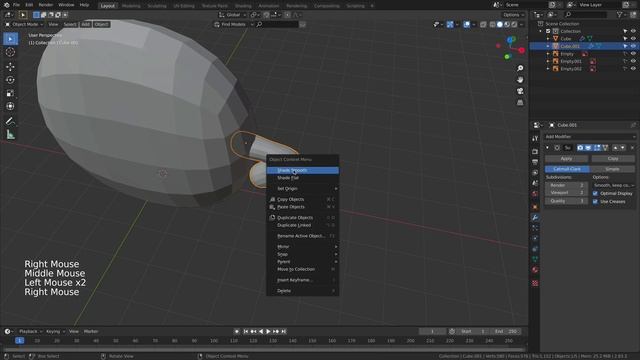Open the Smooth, keep corners UV dropdown

pos(614,185)
